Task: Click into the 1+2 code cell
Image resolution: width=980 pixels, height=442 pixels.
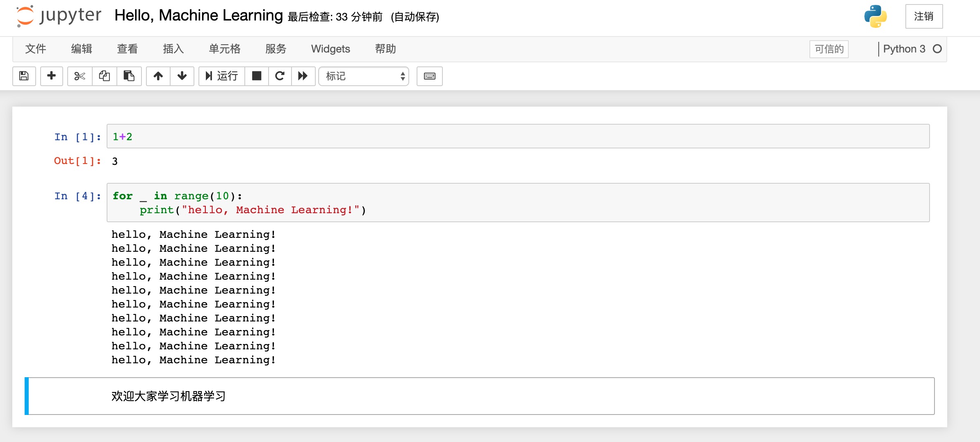Action: point(518,137)
